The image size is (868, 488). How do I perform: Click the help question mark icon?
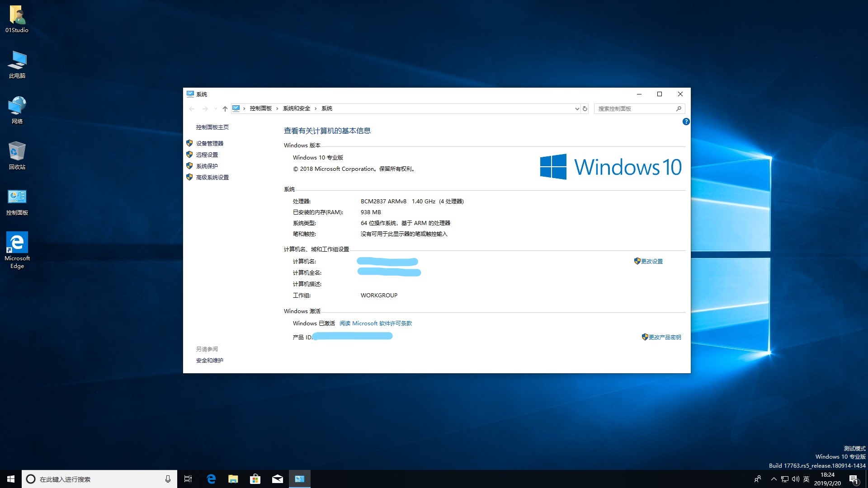[686, 122]
